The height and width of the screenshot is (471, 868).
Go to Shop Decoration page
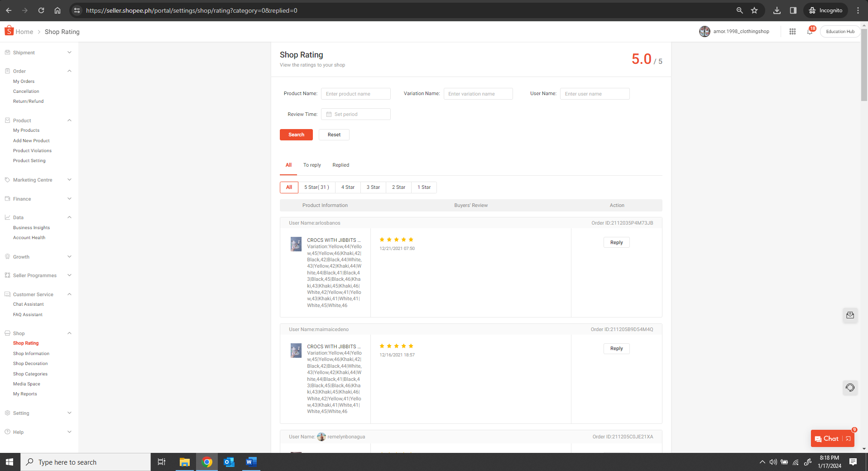(x=30, y=364)
